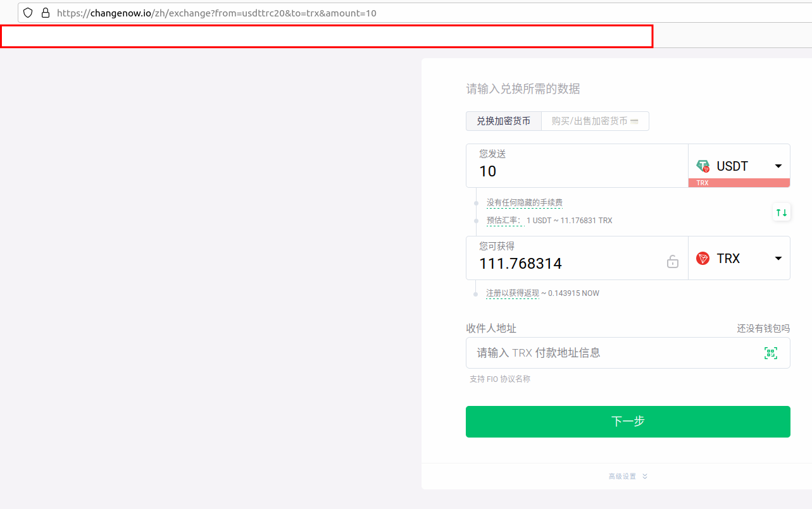Image resolution: width=812 pixels, height=509 pixels.
Task: Open the TRX currency dropdown
Action: (739, 258)
